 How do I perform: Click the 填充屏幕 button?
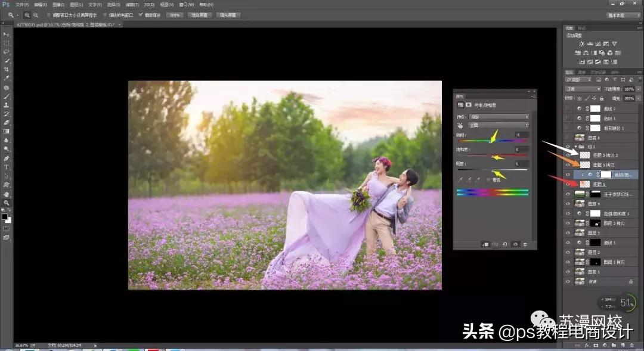(x=228, y=15)
